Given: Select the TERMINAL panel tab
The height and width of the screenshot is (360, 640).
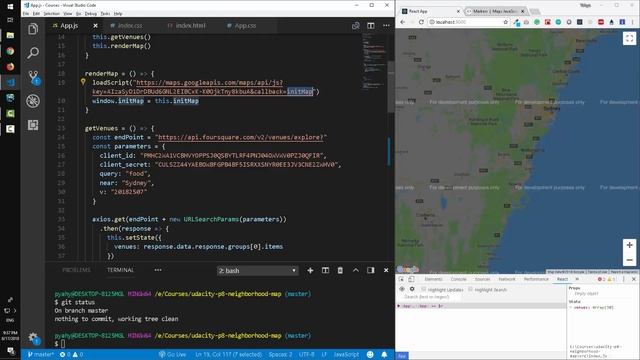Looking at the screenshot, I should 120,270.
